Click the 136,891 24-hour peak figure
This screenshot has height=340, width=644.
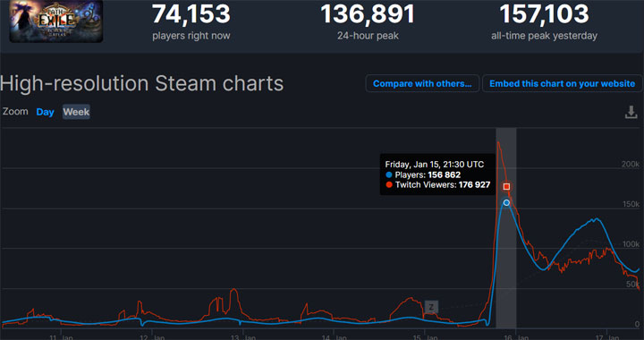pyautogui.click(x=368, y=13)
